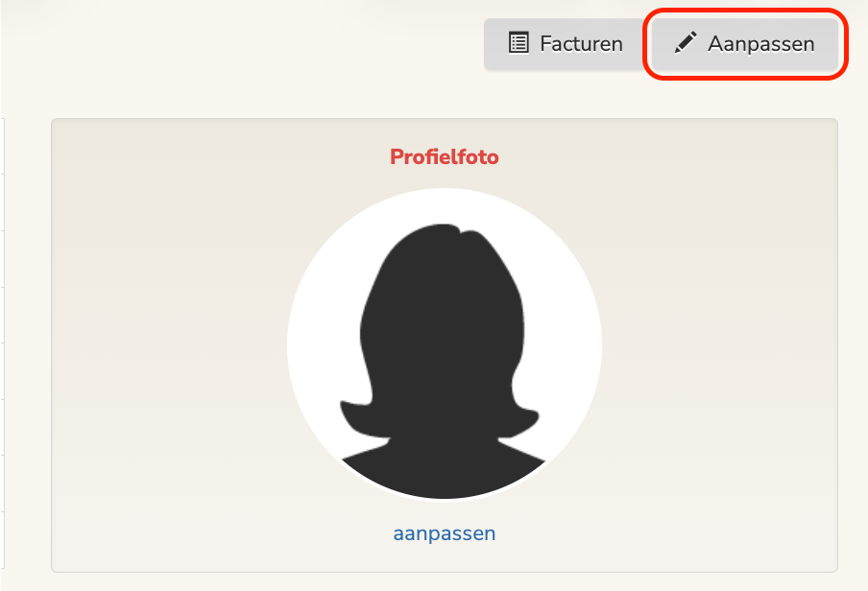The image size is (868, 591).
Task: Start editing via the pencil glyph
Action: 685,43
